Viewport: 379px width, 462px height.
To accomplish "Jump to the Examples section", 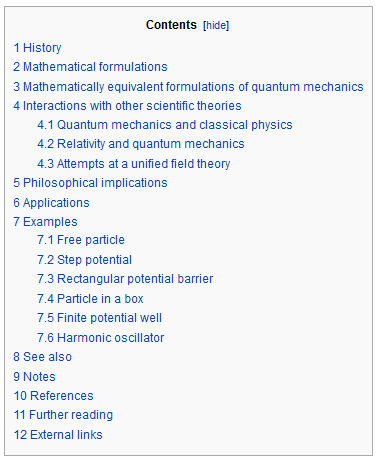I will click(45, 222).
